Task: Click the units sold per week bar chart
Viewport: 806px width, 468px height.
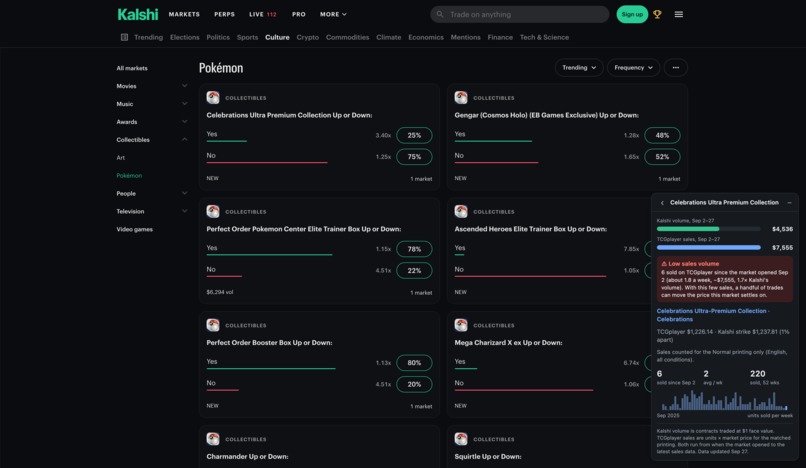Action: point(724,400)
